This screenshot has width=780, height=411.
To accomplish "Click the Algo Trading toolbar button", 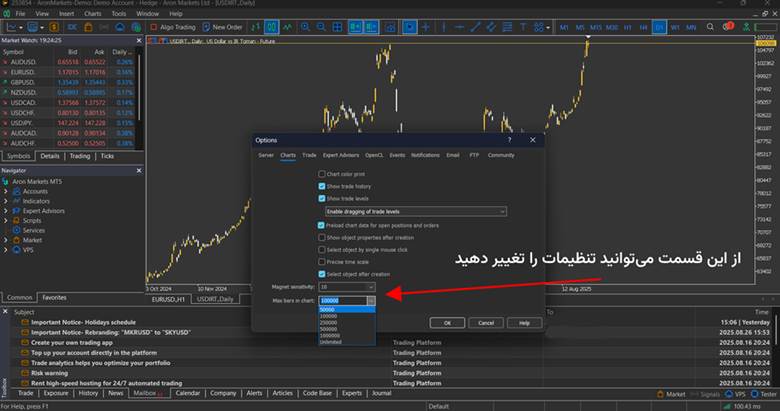I will (x=172, y=27).
